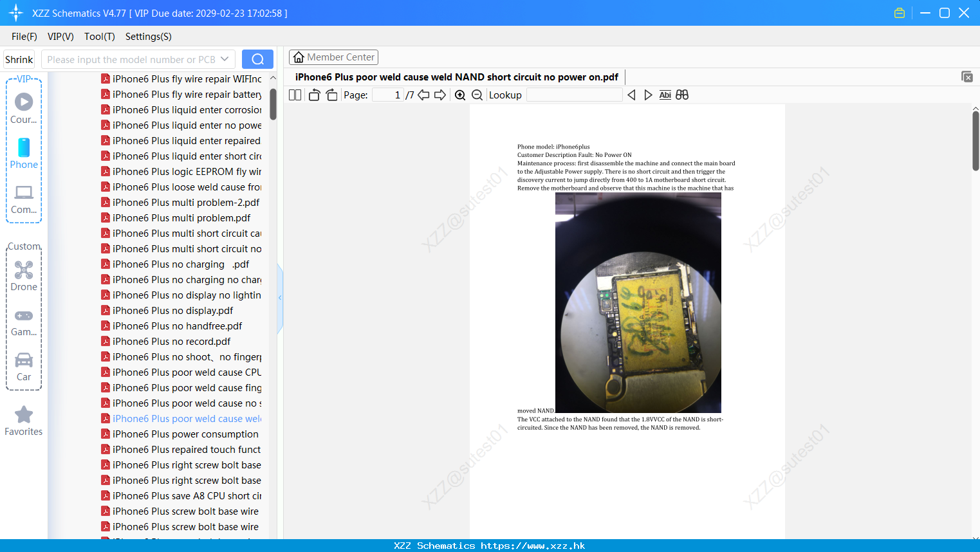The image size is (980, 552).
Task: Open iPhone6 Plus no charging .pdf
Action: 176,264
